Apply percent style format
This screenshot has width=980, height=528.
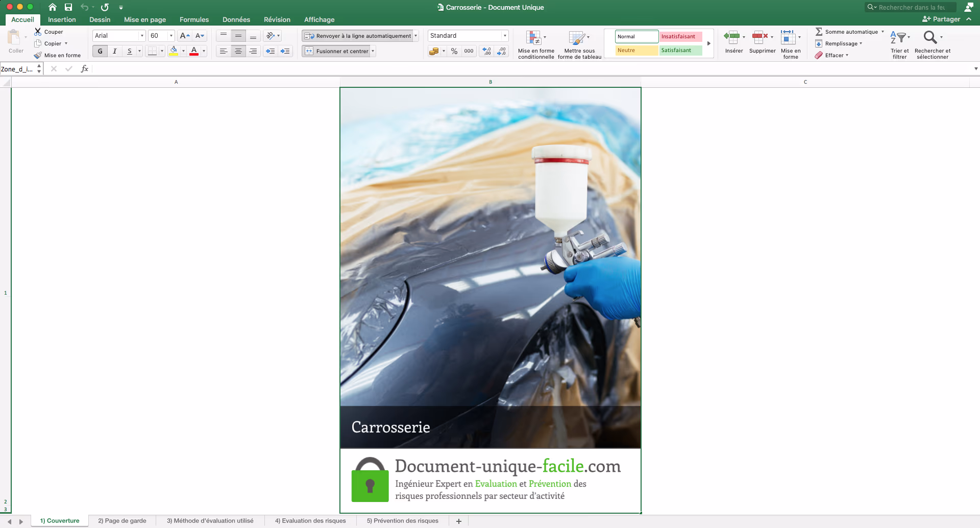point(454,51)
